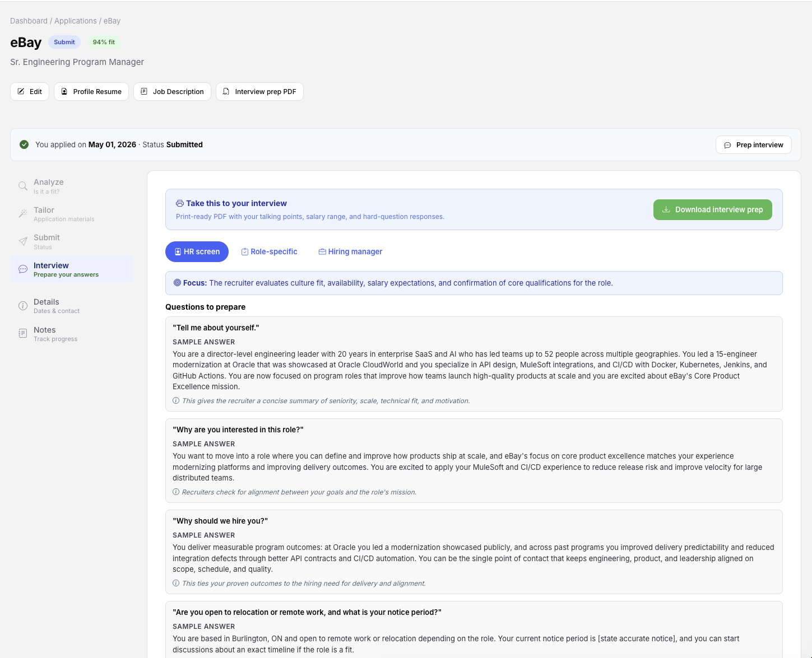Click the Notes list icon in sidebar
This screenshot has width=812, height=658.
(x=23, y=333)
